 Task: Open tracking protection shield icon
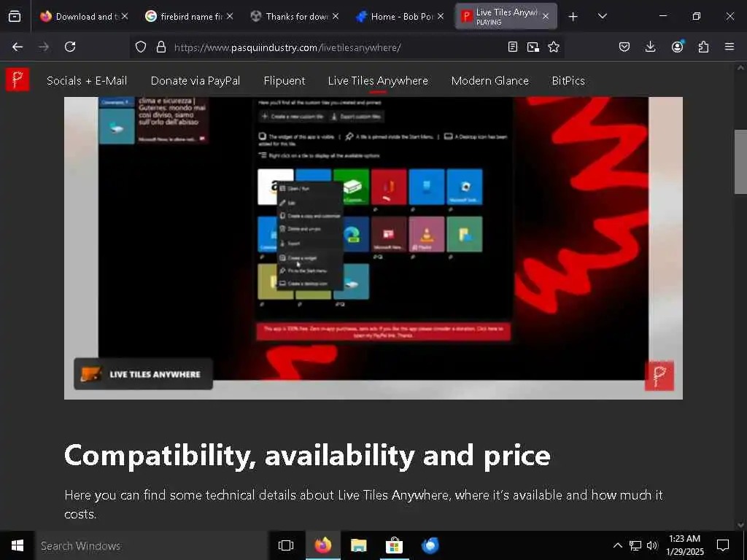141,47
